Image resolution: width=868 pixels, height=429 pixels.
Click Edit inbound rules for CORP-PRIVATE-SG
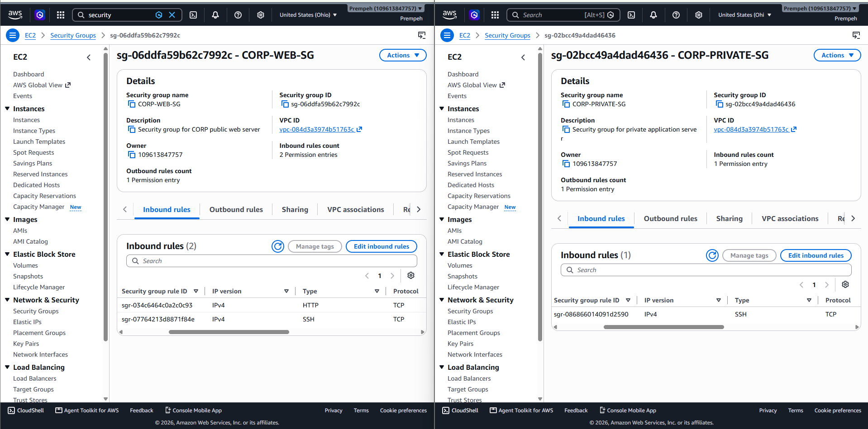pyautogui.click(x=816, y=255)
